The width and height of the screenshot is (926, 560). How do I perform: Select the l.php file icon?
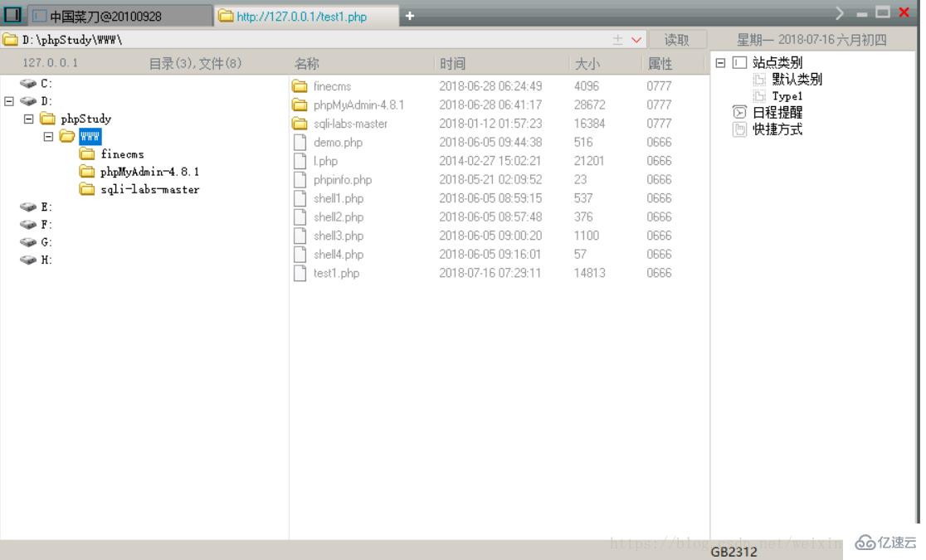coord(300,160)
